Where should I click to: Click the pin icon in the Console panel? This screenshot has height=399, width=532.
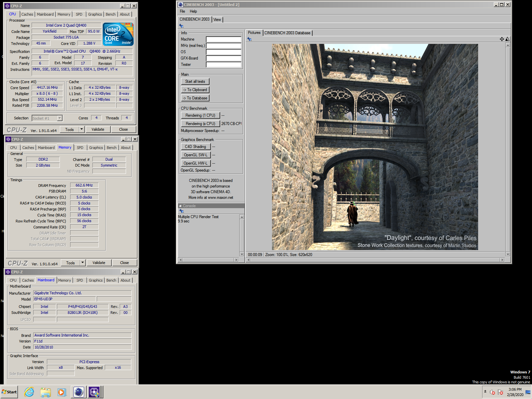[181, 211]
